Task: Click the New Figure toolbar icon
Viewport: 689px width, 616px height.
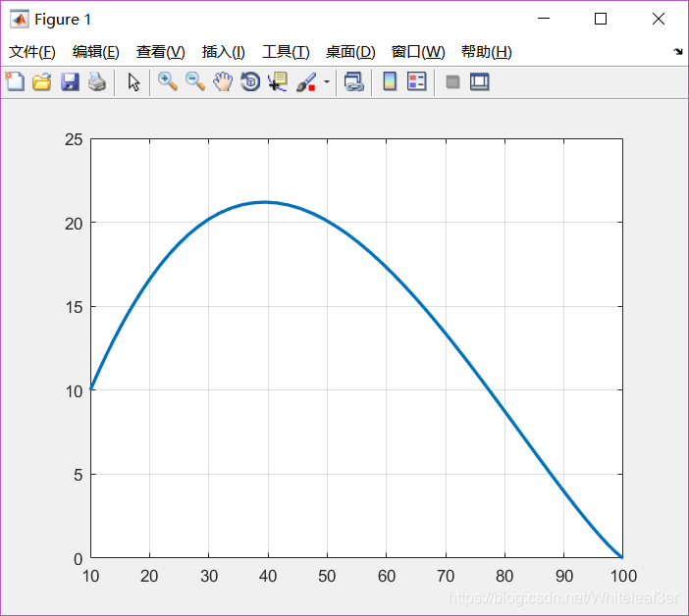Action: coord(15,81)
